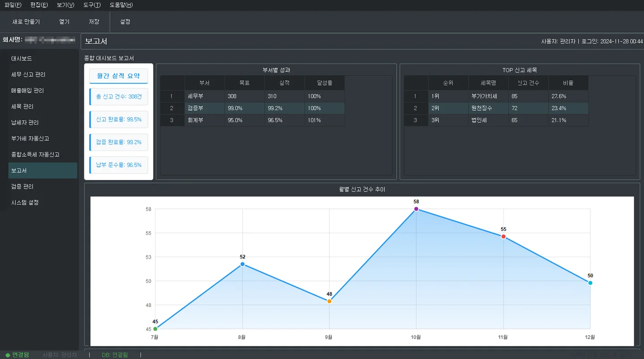The image size is (644, 359).
Task: Select the 부가가치세 cell in the TOP table
Action: [488, 96]
